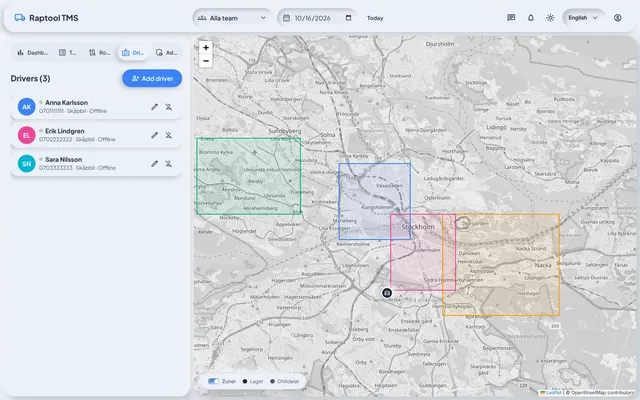Open notifications bell icon
The width and height of the screenshot is (640, 400).
[x=531, y=18]
